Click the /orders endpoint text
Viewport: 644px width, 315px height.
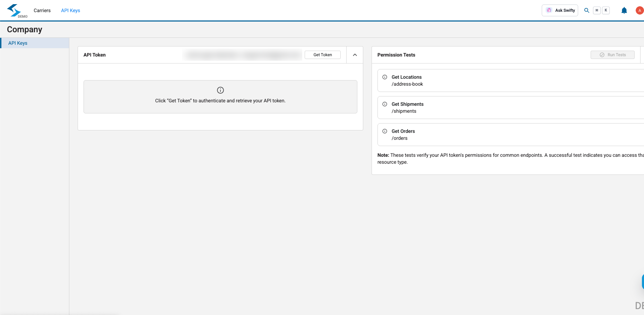[399, 138]
